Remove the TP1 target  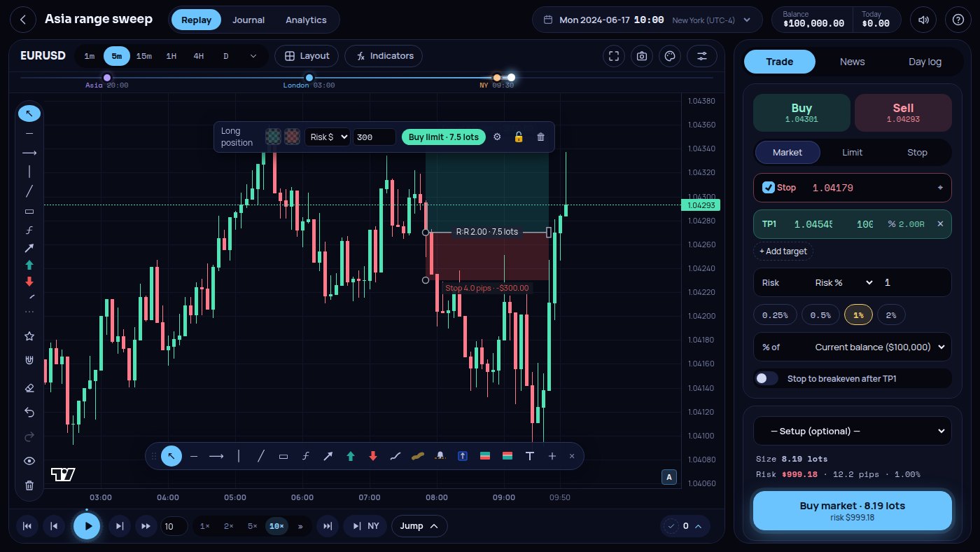(940, 224)
